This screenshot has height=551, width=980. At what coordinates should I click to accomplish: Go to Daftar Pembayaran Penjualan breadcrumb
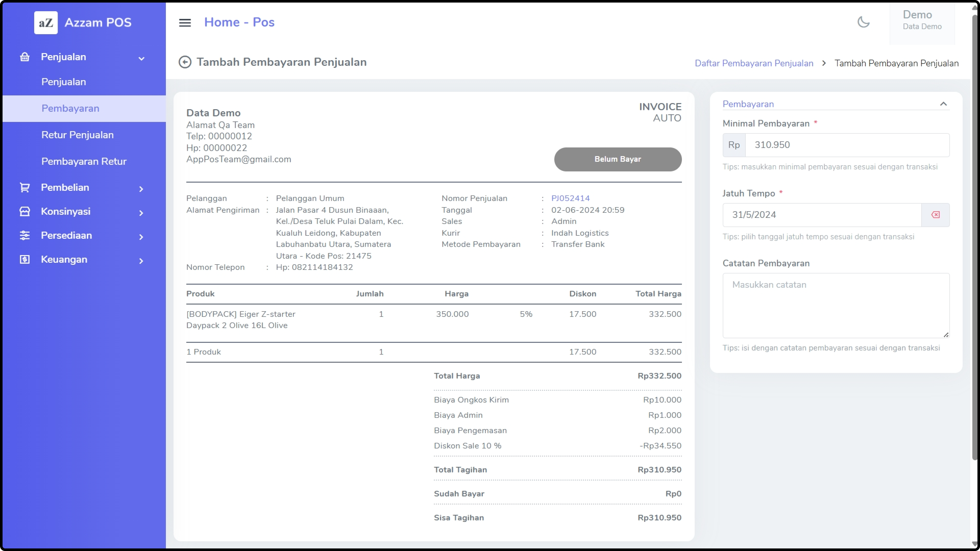(754, 63)
